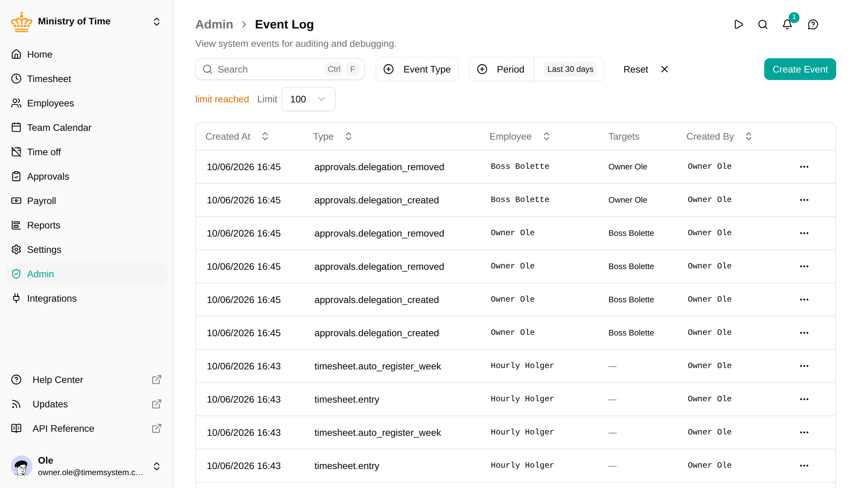Screen dimensions: 868x488
Task: Open Timesheet in sidebar
Action: (86, 79)
